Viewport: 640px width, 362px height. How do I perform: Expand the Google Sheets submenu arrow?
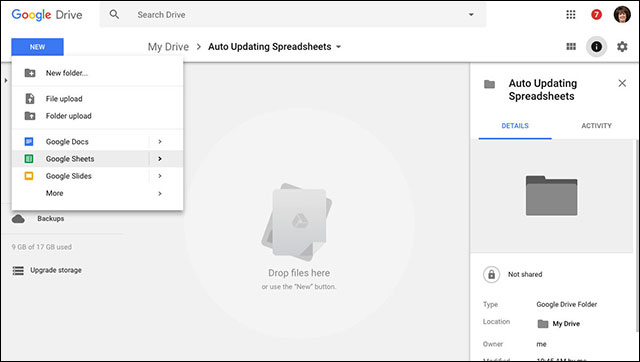coord(160,159)
